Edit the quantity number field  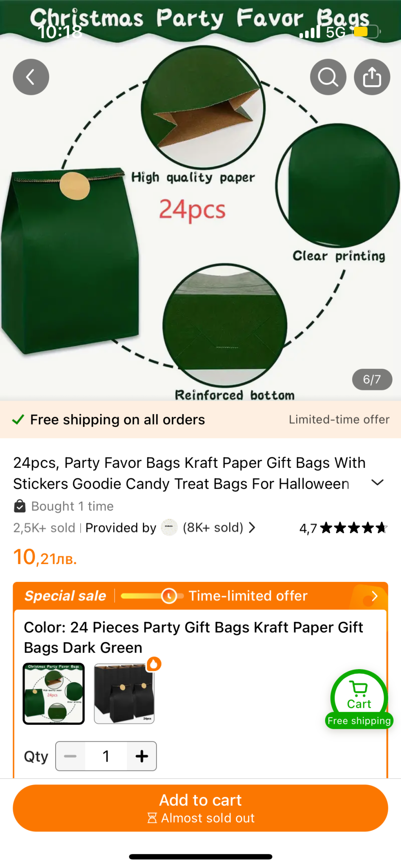[x=106, y=756]
